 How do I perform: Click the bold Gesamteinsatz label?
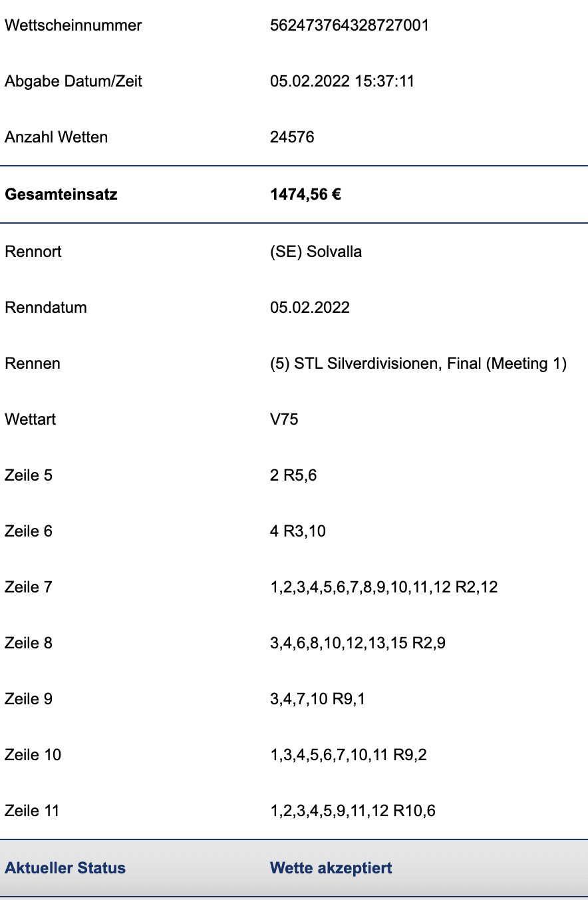(x=61, y=195)
